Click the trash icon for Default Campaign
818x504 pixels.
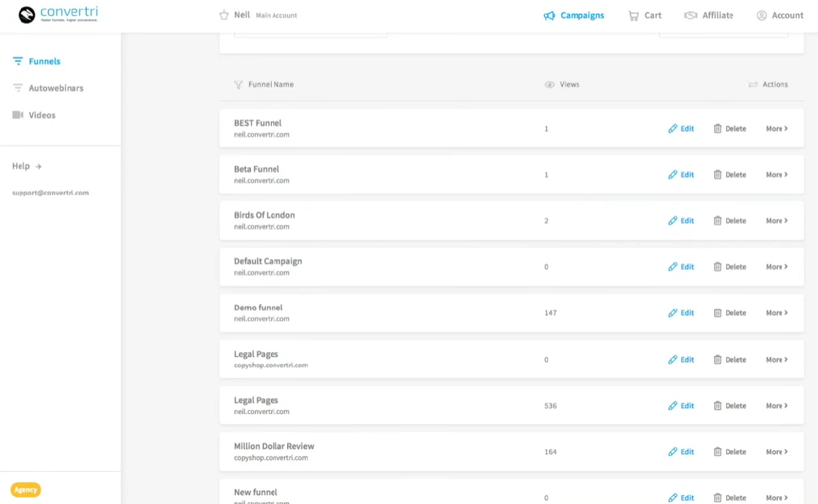(717, 267)
